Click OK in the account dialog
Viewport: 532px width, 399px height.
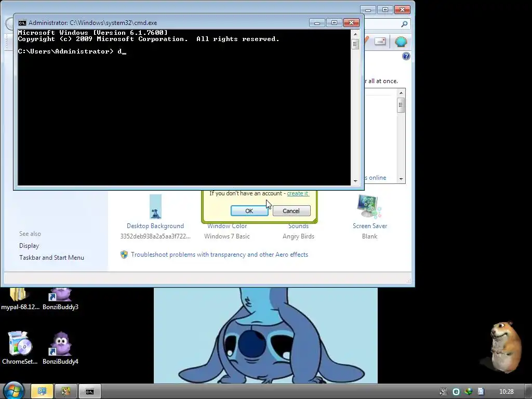(x=249, y=211)
